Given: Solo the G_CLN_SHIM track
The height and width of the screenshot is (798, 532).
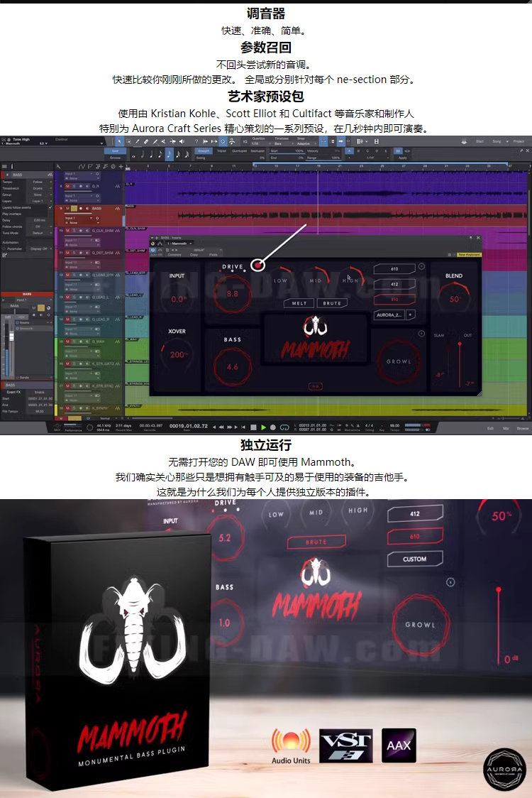Looking at the screenshot, I should click(x=74, y=231).
